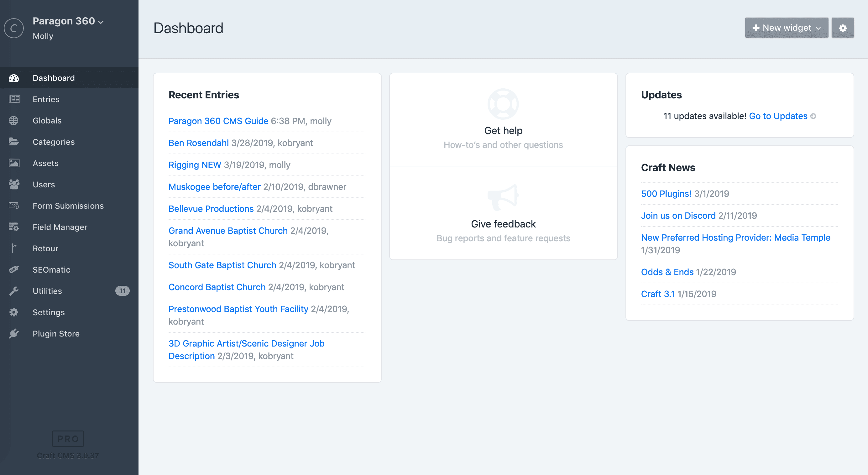
Task: Open SEOmatic section
Action: [69, 269]
